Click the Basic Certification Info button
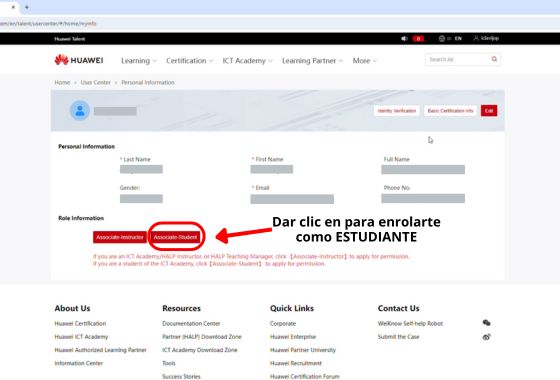 [450, 111]
